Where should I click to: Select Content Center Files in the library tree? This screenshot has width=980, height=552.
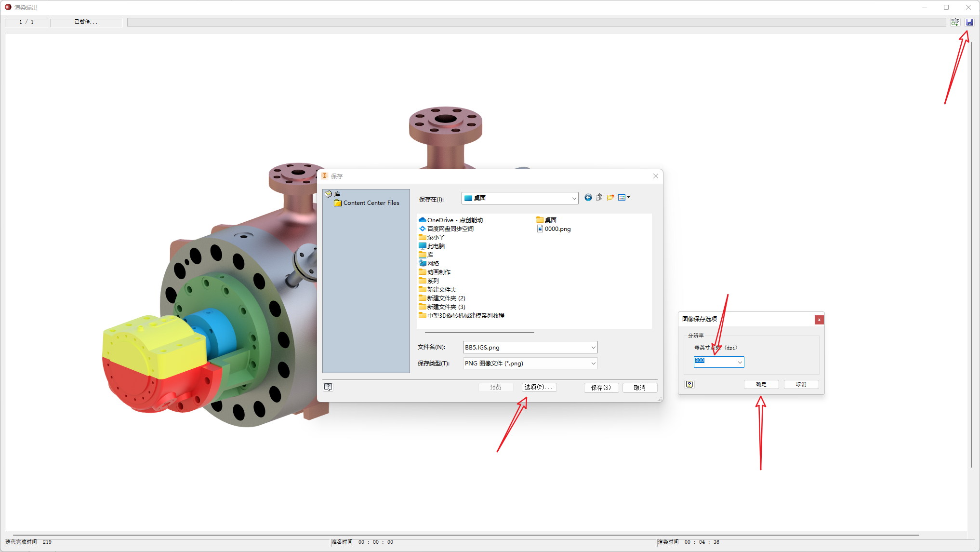(x=371, y=203)
